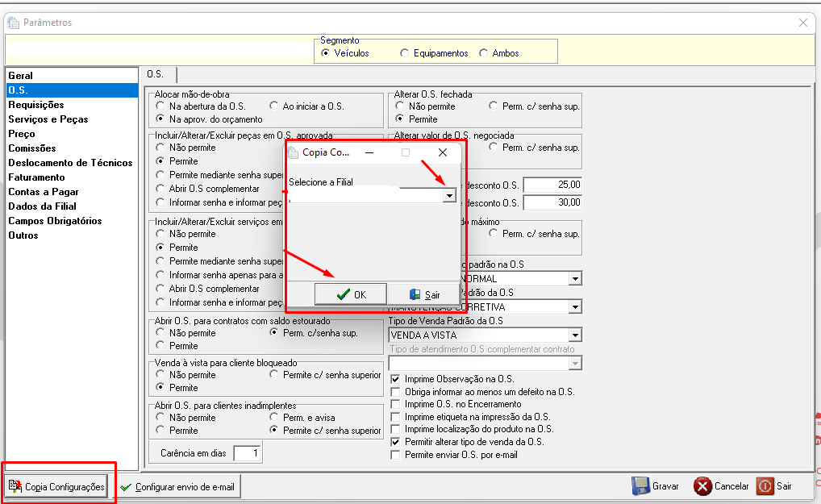Open the Selecione a Filial dropdown
The image size is (821, 504).
(449, 196)
